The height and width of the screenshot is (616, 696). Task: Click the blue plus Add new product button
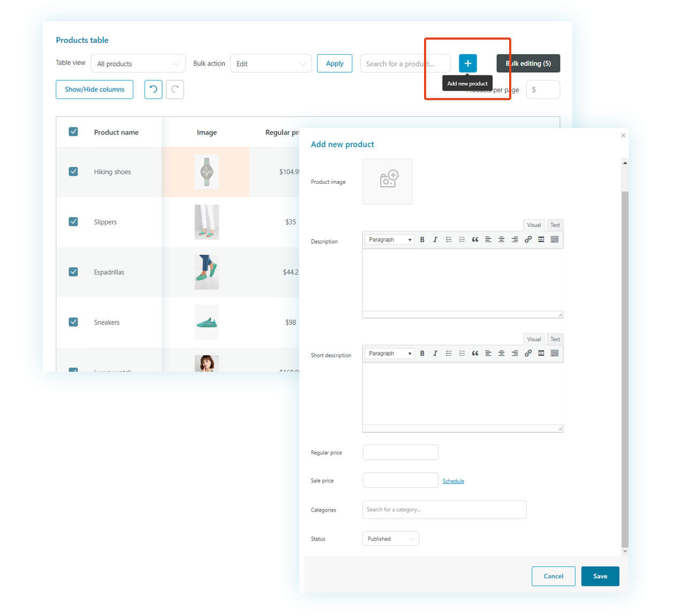click(x=467, y=63)
